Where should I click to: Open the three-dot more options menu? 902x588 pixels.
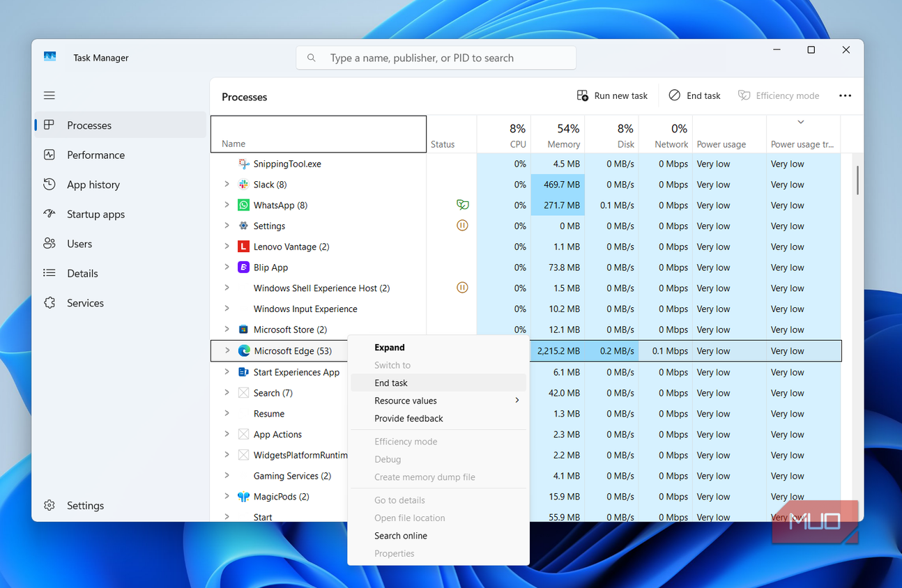click(845, 95)
